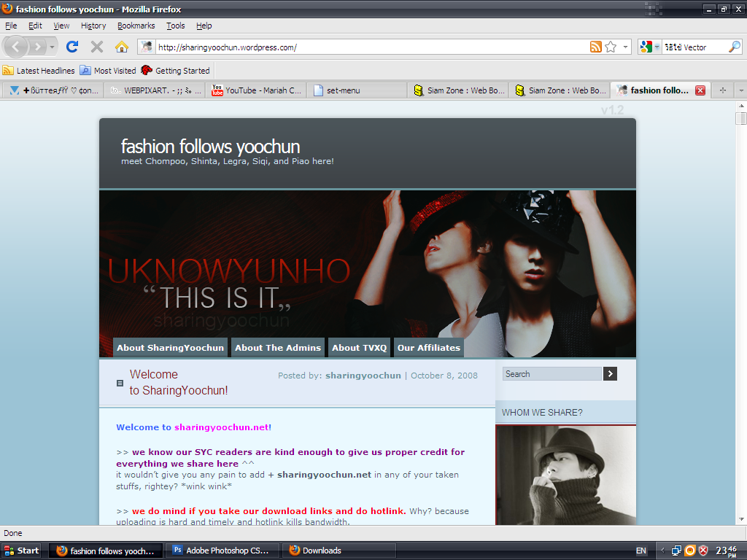The width and height of the screenshot is (747, 560).
Task: Click the orange circular tray icon
Action: (x=690, y=551)
